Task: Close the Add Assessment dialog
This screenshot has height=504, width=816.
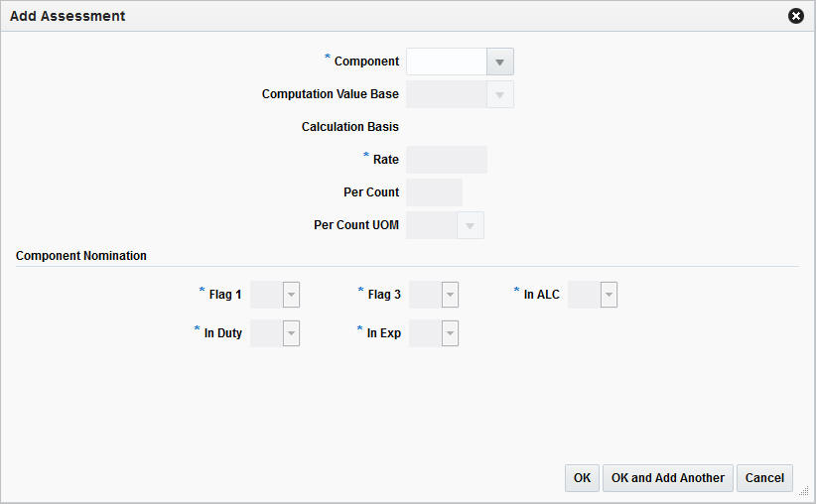Action: click(796, 17)
